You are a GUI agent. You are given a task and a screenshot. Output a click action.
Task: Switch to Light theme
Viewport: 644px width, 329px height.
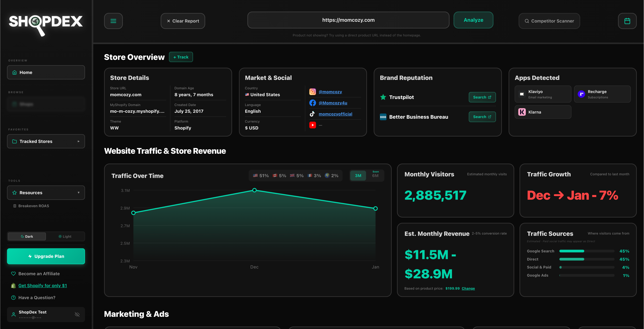coord(65,237)
